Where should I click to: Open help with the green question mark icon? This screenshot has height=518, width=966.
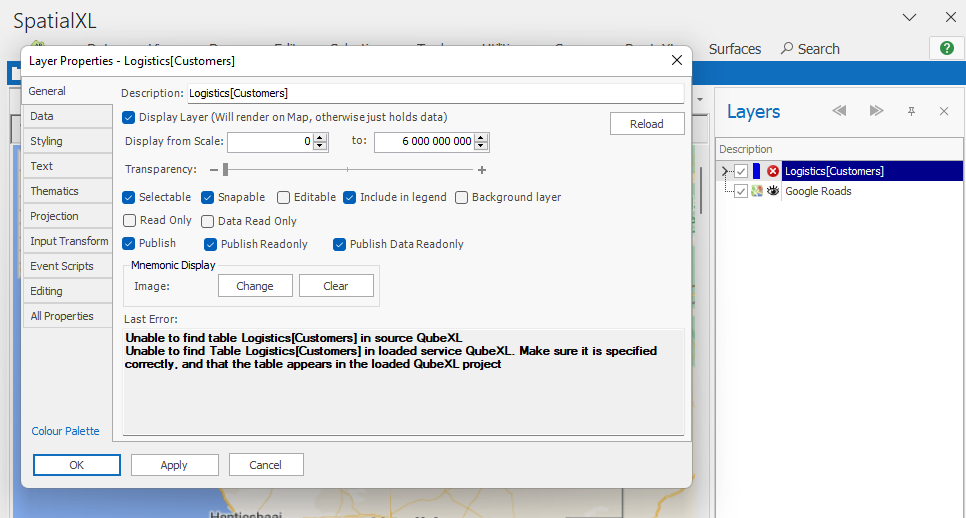click(x=946, y=48)
